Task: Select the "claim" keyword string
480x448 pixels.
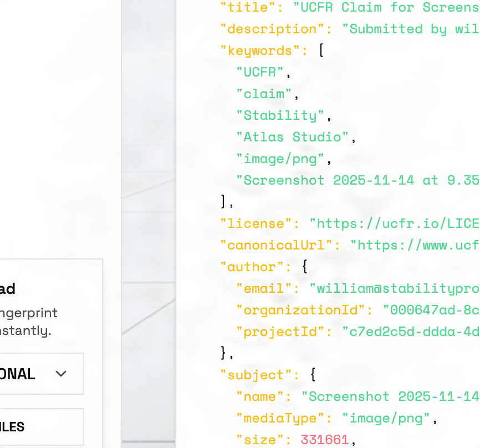Action: [264, 94]
